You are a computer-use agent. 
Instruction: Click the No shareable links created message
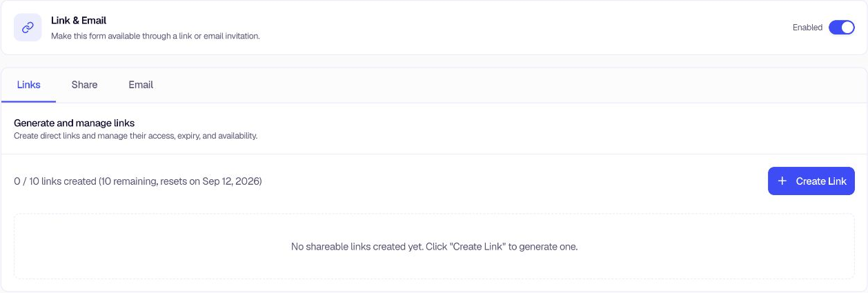(x=434, y=246)
